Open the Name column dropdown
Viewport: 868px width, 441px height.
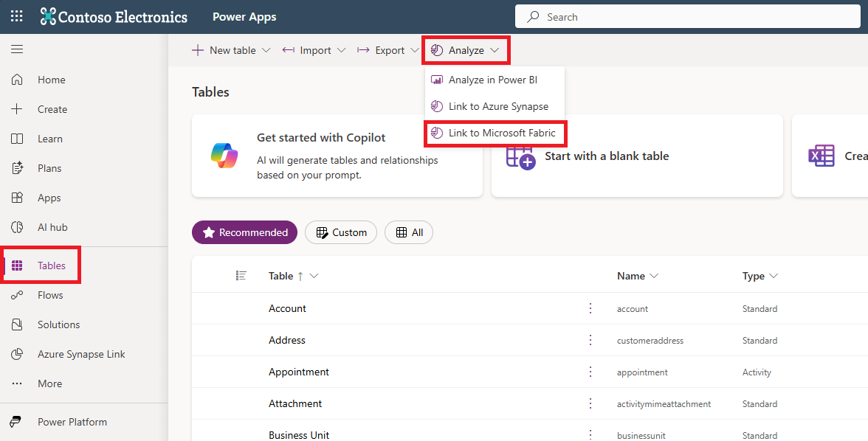pyautogui.click(x=654, y=276)
